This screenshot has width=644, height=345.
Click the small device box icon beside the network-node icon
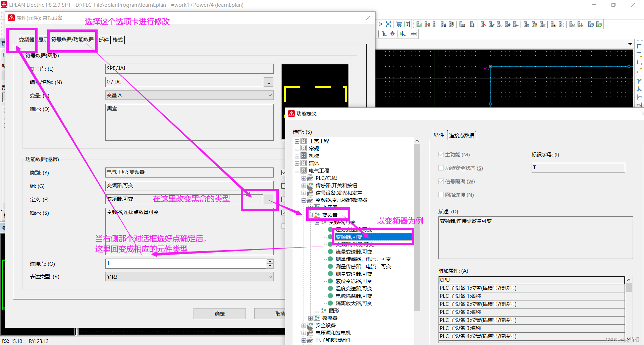(380, 24)
